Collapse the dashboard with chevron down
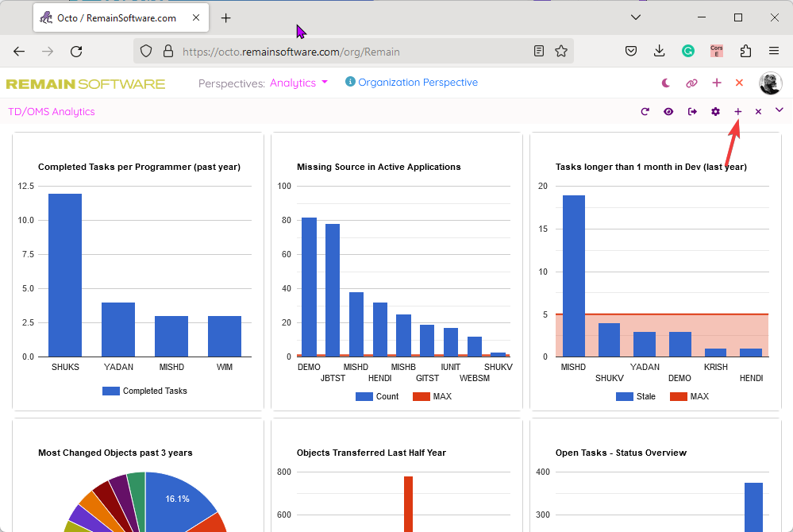Viewport: 793px width, 532px height. (779, 110)
